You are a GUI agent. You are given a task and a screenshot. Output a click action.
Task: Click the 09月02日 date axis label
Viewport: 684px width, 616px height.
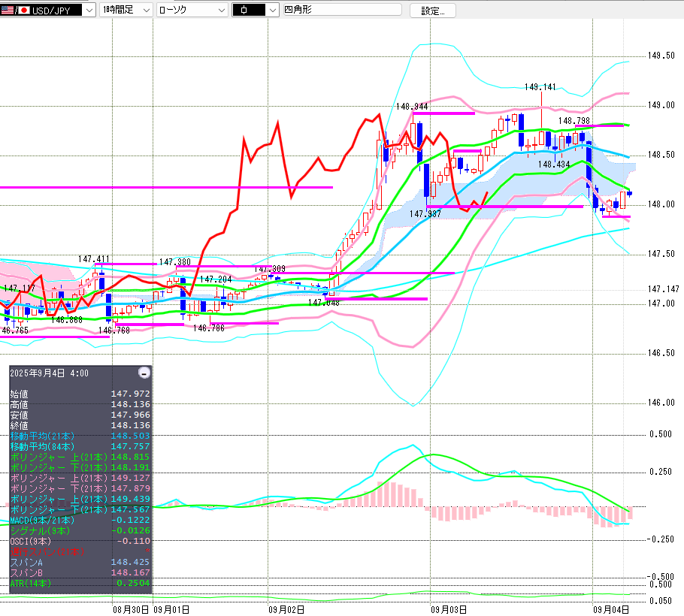[286, 609]
